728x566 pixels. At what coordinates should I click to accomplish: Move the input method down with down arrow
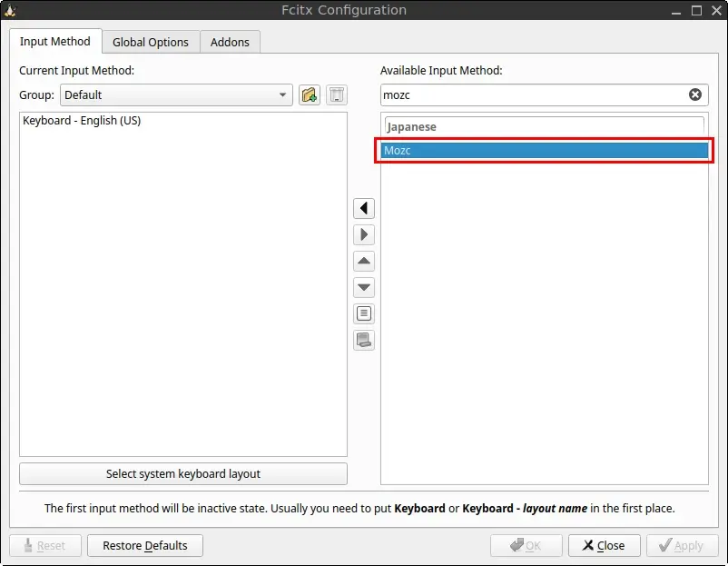[364, 287]
